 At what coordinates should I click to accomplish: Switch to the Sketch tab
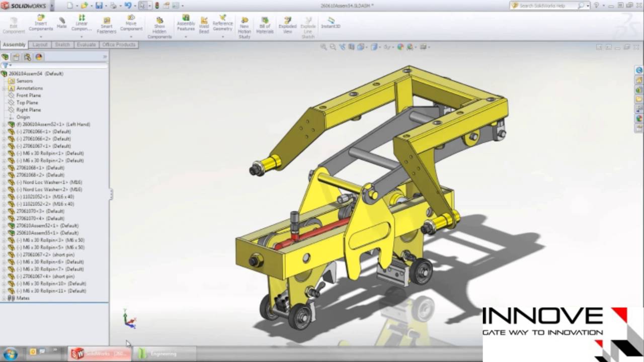click(62, 45)
